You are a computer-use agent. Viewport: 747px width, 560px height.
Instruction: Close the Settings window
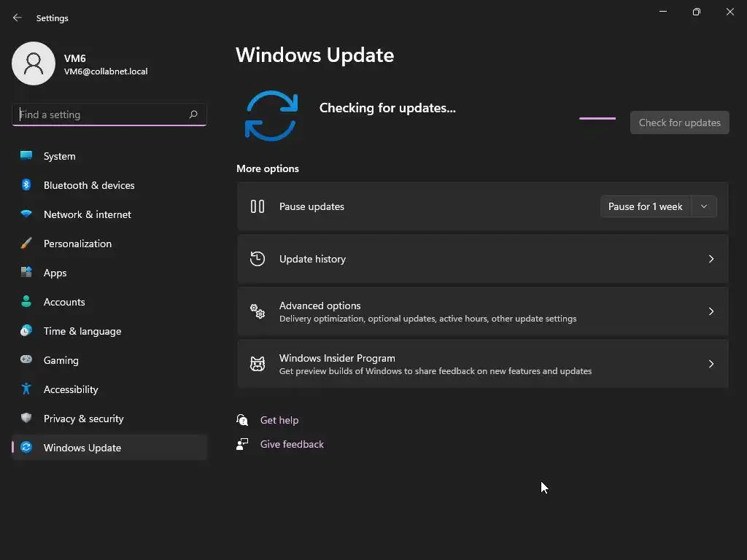(729, 12)
